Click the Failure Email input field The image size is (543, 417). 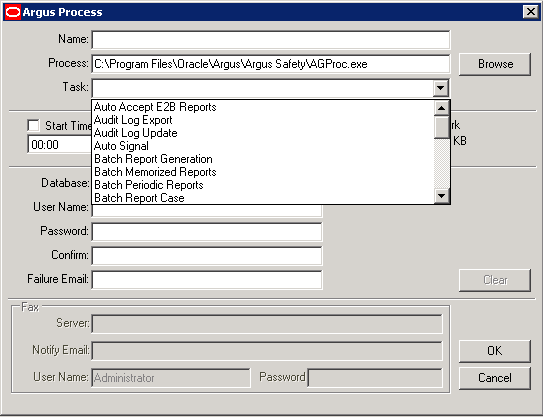coord(207,280)
